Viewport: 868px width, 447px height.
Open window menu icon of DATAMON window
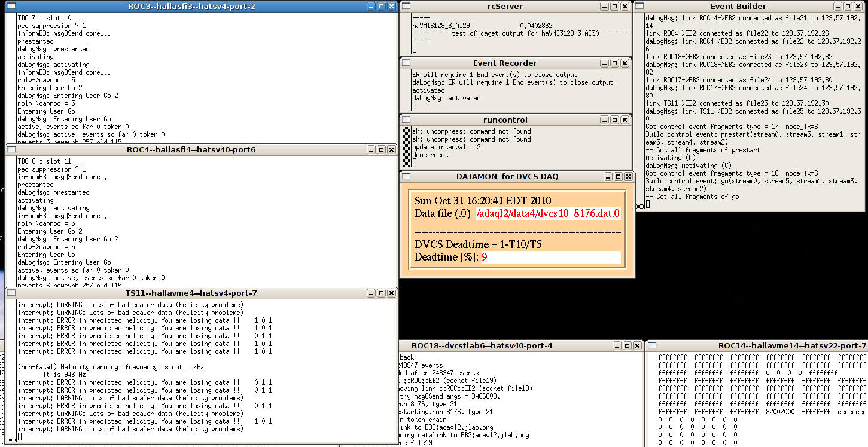(406, 176)
